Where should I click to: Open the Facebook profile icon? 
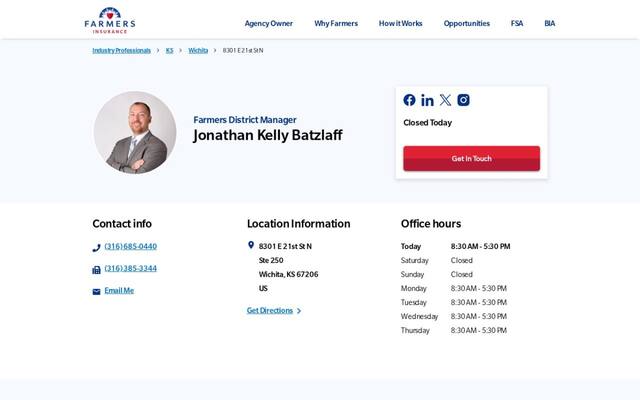[x=409, y=100]
